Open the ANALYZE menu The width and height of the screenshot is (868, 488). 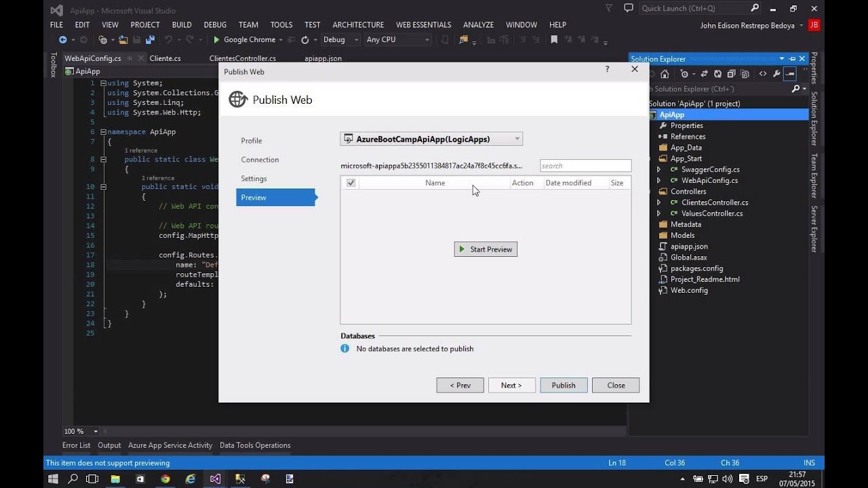pos(478,24)
